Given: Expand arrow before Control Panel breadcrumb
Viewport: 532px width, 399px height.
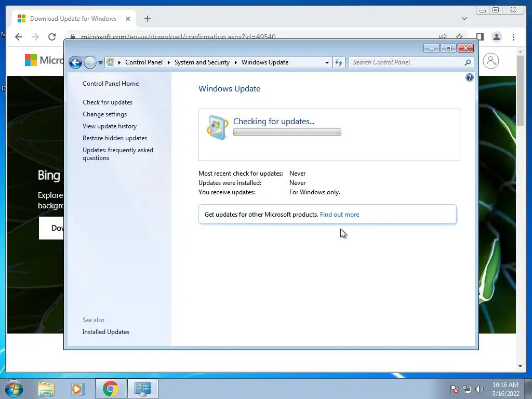Looking at the screenshot, I should (x=119, y=62).
